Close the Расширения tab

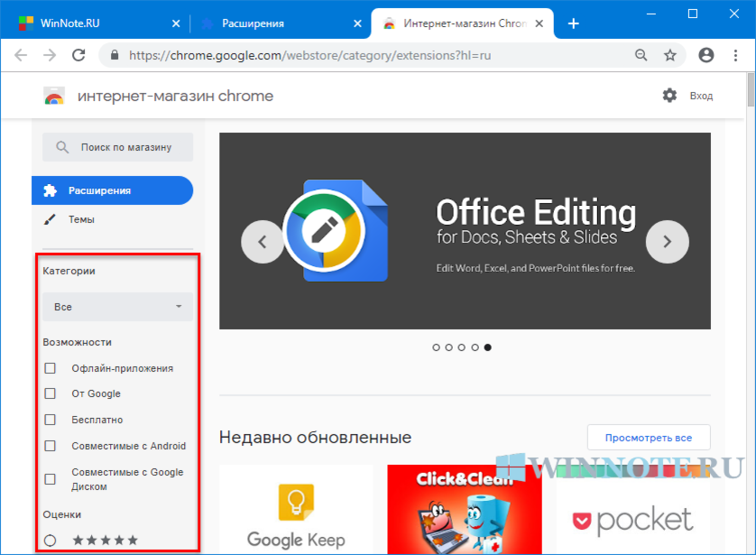coord(357,23)
